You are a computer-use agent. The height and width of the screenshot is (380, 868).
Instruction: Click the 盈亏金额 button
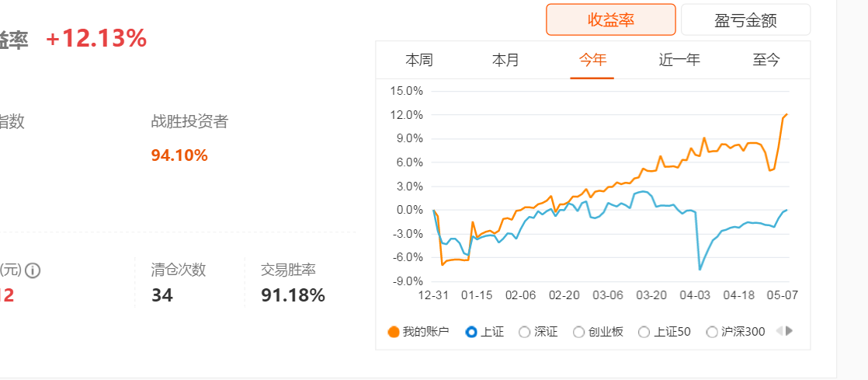745,20
